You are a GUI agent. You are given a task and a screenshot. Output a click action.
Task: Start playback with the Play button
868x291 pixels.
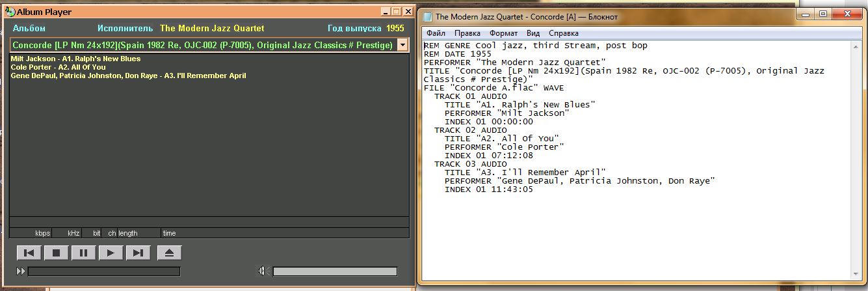coord(111,253)
